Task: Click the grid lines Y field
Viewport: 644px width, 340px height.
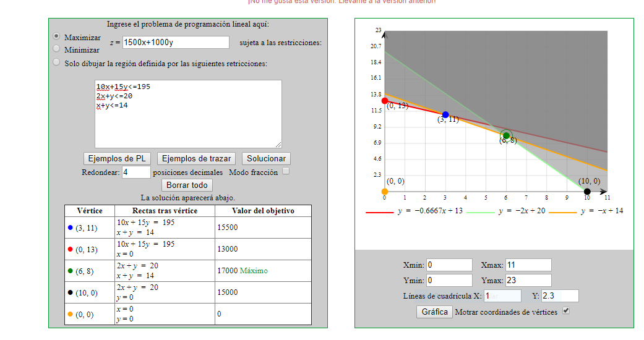Action: [x=559, y=296]
